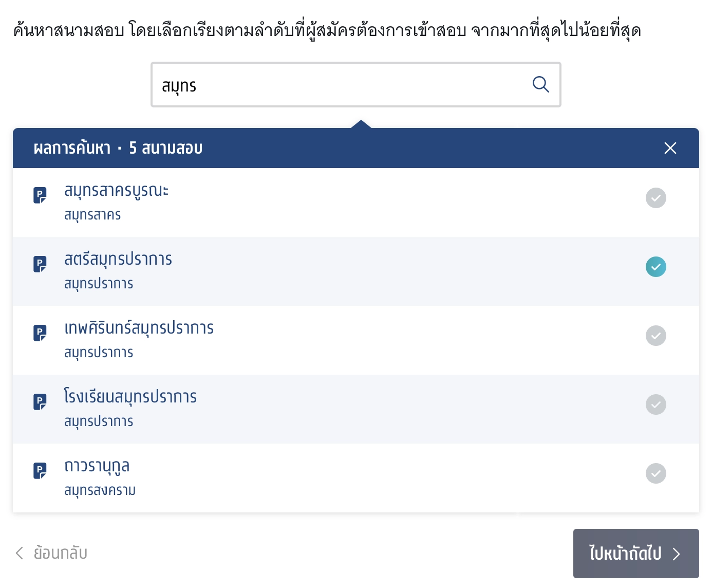Go back using ย้อนกลับ link
712x588 pixels.
point(51,553)
